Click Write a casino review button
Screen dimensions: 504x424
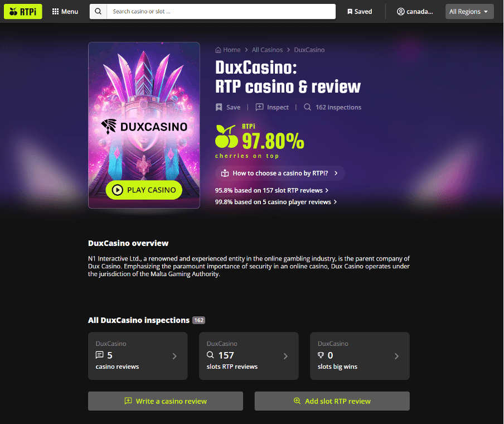166,401
